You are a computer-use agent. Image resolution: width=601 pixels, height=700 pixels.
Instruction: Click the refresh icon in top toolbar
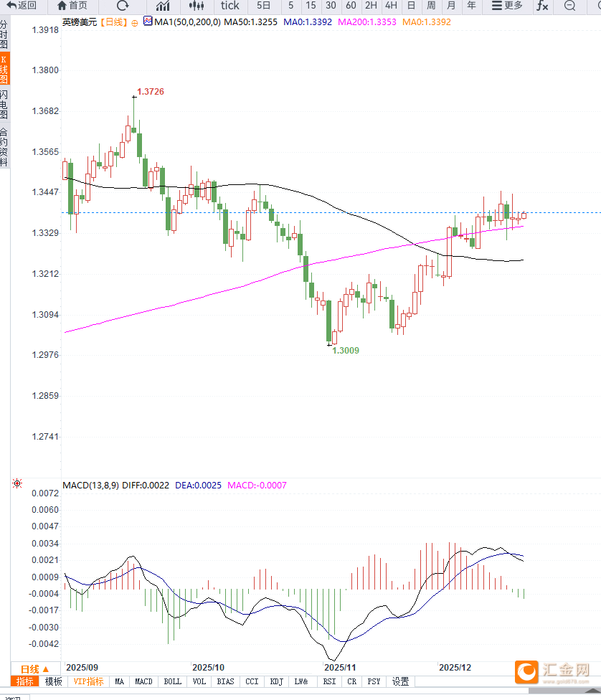click(x=123, y=6)
